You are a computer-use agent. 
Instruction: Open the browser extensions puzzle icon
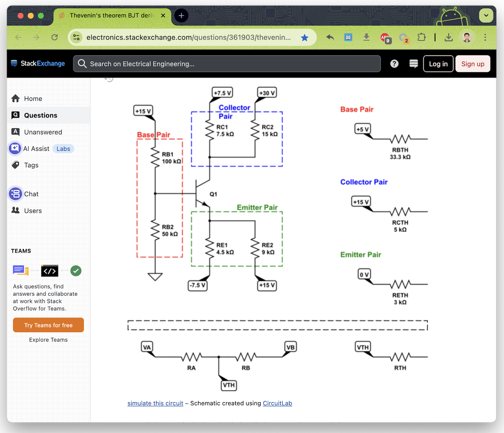pyautogui.click(x=421, y=37)
